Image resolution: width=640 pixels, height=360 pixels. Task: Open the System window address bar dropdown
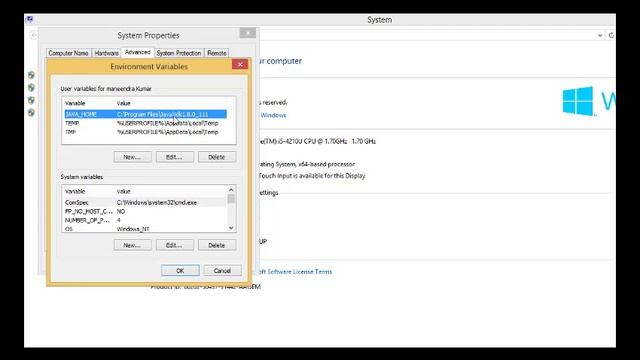[x=600, y=36]
